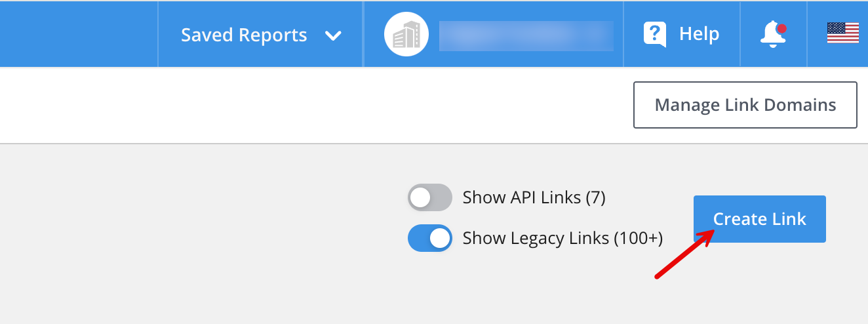
Task: Open the notifications bell icon
Action: pos(774,34)
